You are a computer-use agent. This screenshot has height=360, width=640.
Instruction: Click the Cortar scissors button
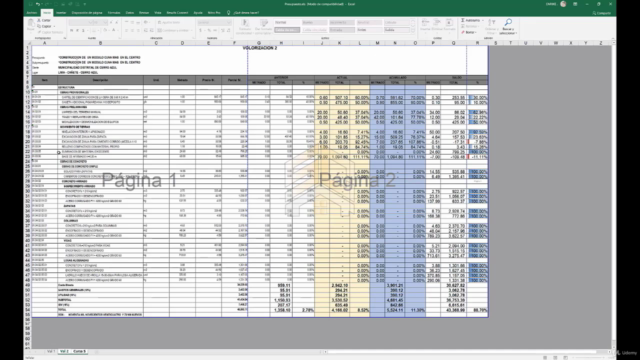tap(44, 20)
